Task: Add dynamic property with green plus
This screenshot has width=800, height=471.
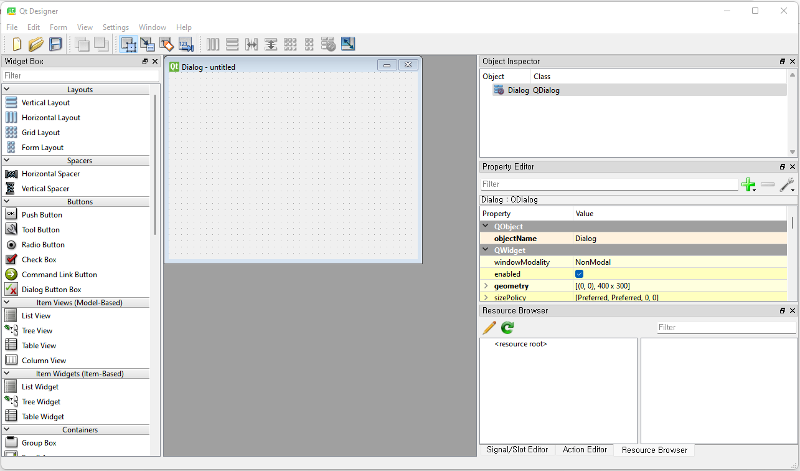Action: (x=748, y=184)
